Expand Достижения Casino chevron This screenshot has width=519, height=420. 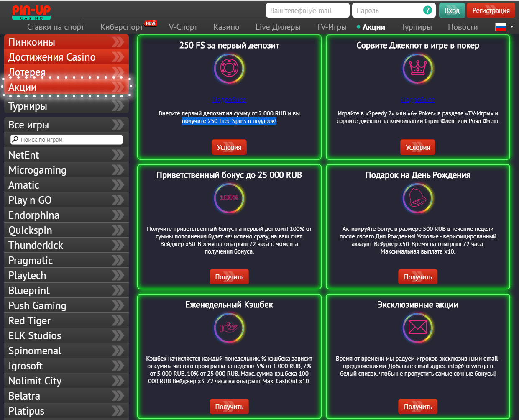coord(118,57)
